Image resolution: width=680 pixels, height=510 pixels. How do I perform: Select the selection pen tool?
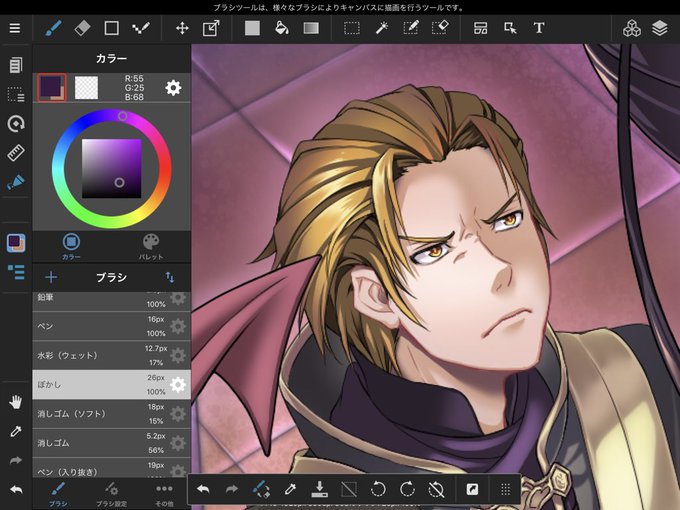(x=410, y=29)
